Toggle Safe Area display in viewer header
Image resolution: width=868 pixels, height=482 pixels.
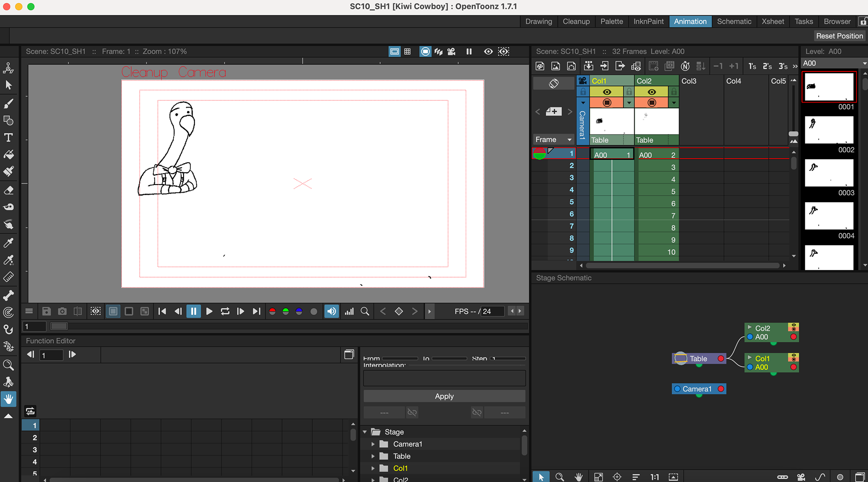pos(394,52)
